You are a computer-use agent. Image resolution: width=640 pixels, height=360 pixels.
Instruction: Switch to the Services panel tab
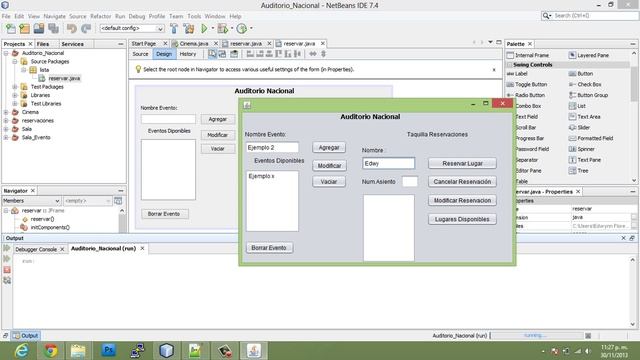pyautogui.click(x=72, y=44)
